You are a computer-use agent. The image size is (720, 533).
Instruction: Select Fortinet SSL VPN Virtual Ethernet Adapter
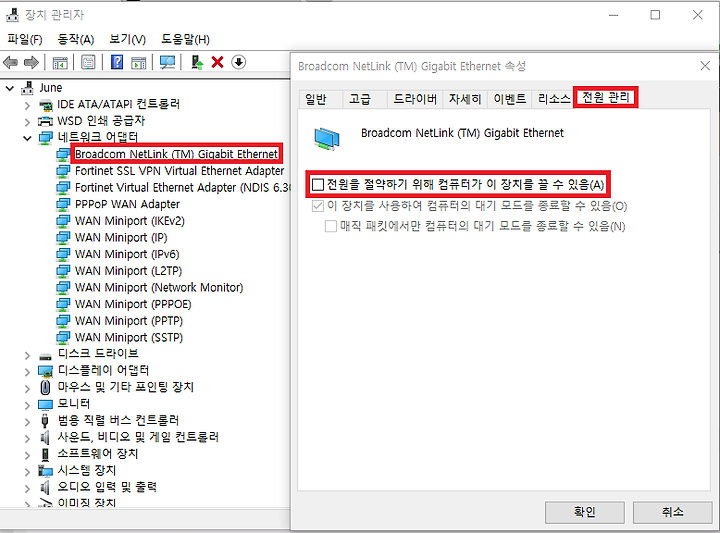click(x=180, y=171)
